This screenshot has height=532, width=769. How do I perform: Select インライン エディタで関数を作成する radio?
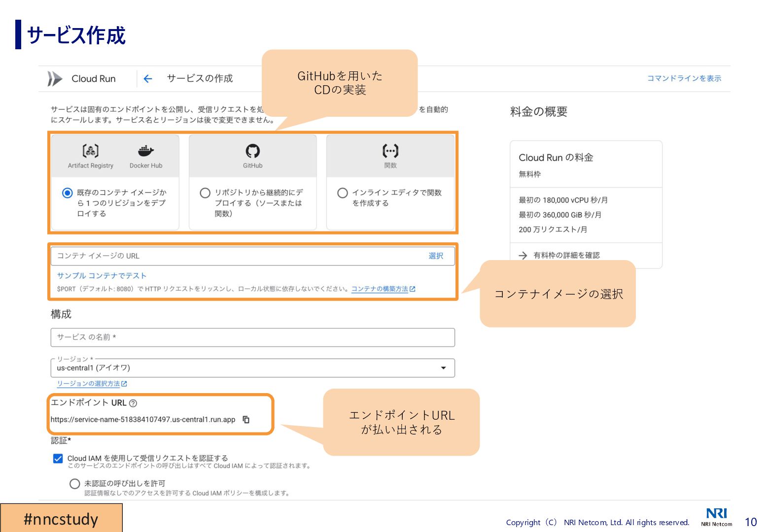pos(343,193)
